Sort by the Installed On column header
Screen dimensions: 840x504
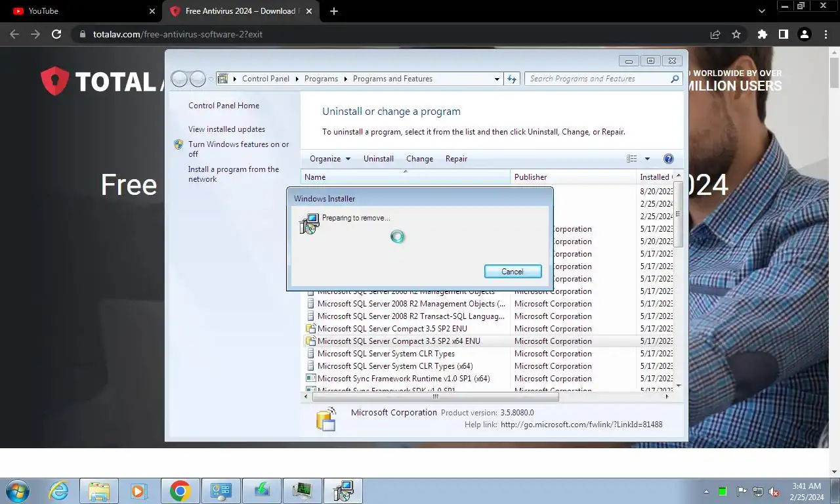[x=655, y=177]
